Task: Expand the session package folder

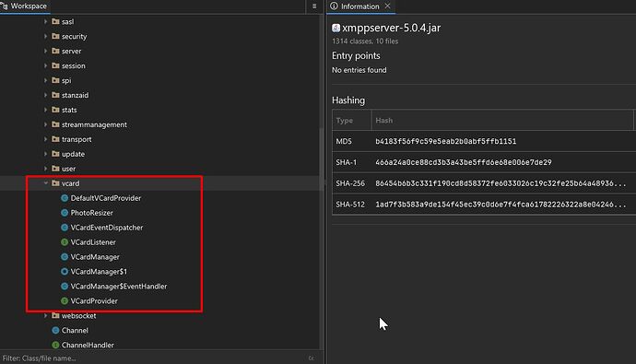Action: [x=45, y=65]
